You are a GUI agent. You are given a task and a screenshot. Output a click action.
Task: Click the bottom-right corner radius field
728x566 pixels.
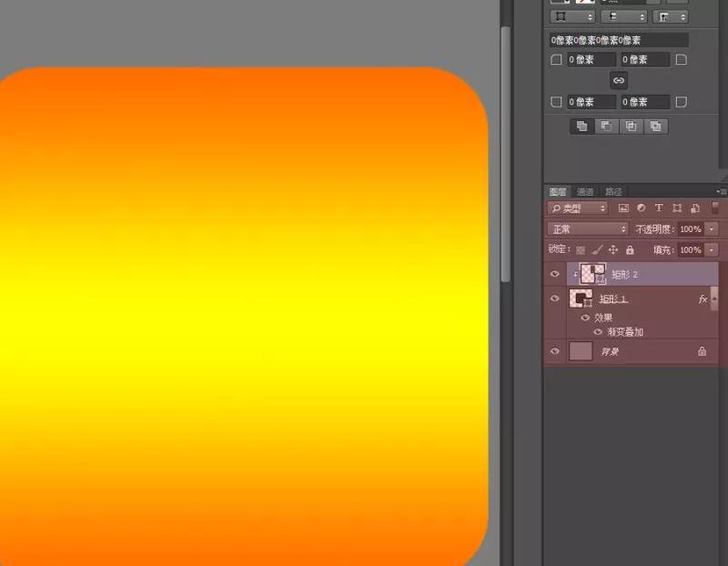(x=645, y=102)
